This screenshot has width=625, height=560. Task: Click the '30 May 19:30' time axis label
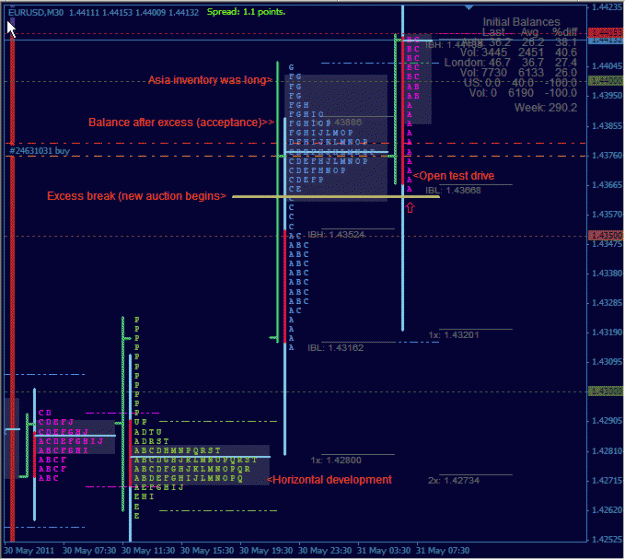(266, 551)
